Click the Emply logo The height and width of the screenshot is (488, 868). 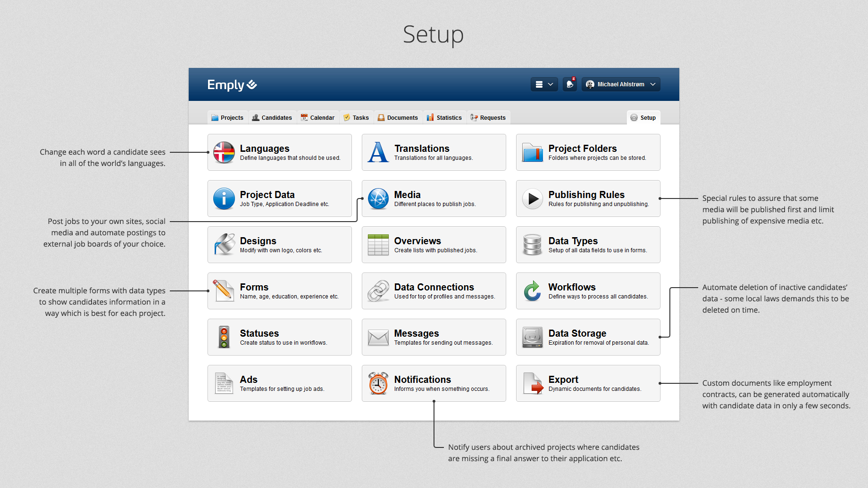click(x=232, y=85)
